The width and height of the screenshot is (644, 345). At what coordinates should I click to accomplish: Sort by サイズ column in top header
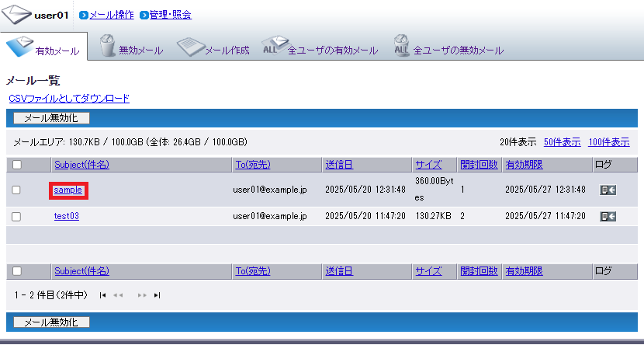pos(428,164)
